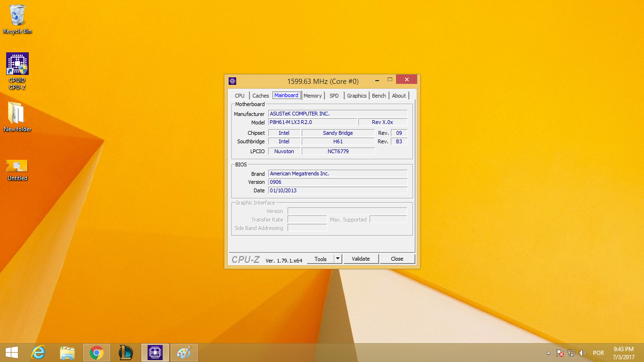The width and height of the screenshot is (644, 362).
Task: Click the BIOS version value 0906
Action: coord(338,182)
